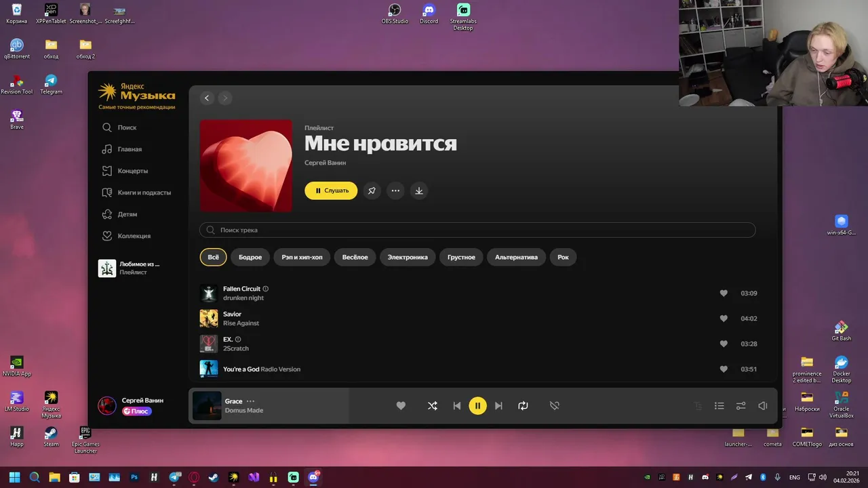The image size is (868, 488).
Task: Download the Мне нравится playlist
Action: pos(419,190)
